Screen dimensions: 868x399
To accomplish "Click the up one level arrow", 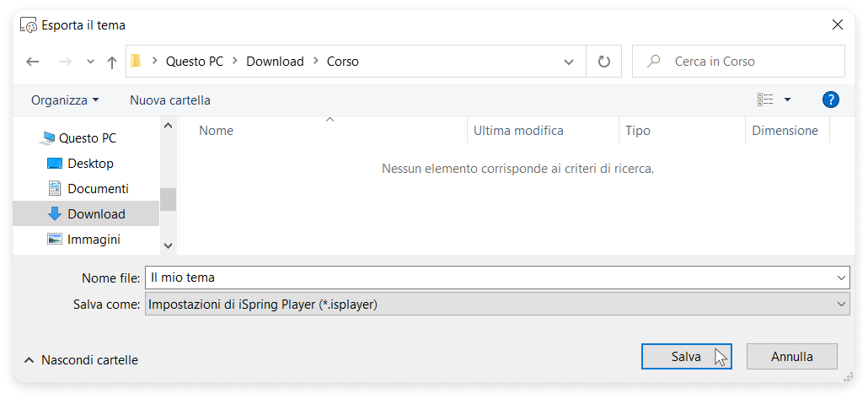I will click(111, 62).
